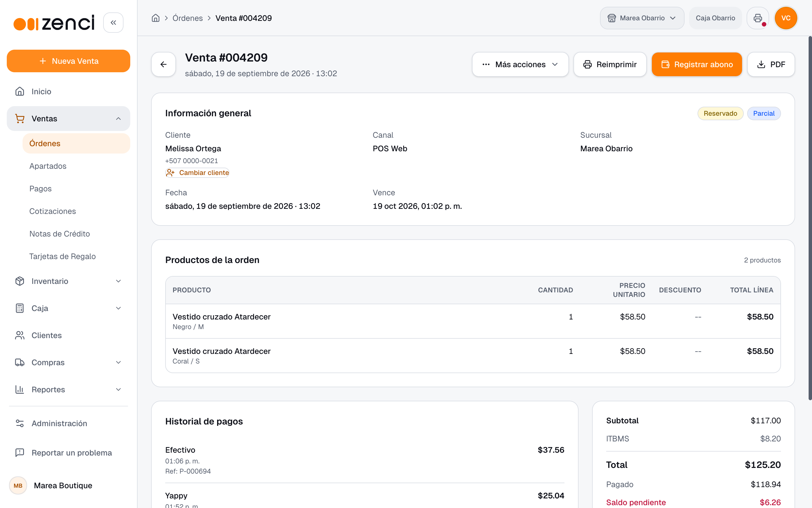
Task: Click the Caja Obarrio register chip
Action: coord(715,18)
